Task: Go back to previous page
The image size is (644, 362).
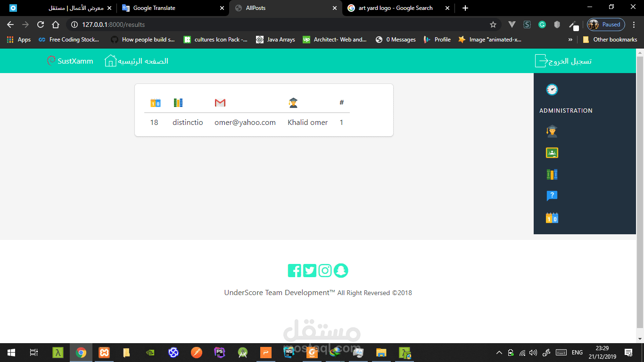Action: pos(10,25)
